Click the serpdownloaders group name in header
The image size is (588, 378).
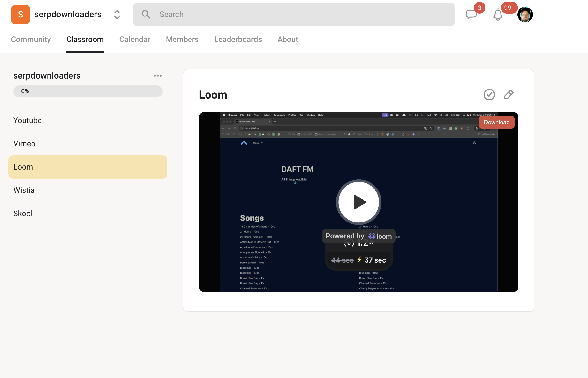68,15
